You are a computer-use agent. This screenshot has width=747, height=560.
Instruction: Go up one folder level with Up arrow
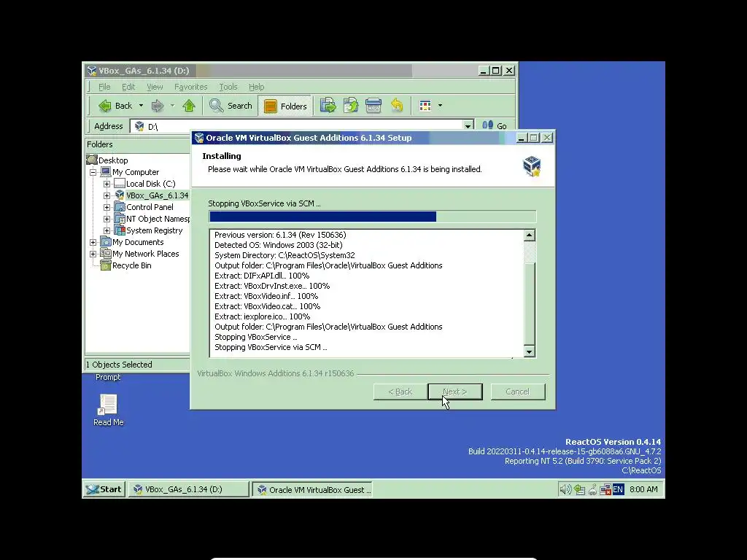(x=189, y=106)
